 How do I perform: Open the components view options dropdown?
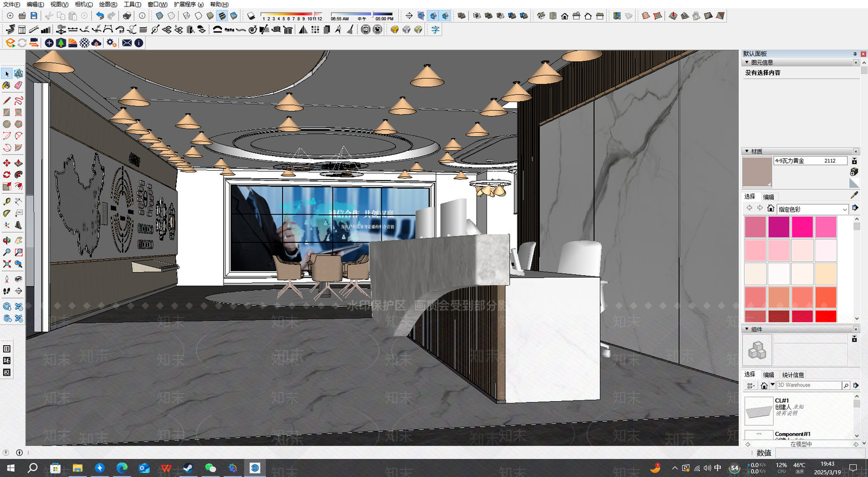point(751,385)
